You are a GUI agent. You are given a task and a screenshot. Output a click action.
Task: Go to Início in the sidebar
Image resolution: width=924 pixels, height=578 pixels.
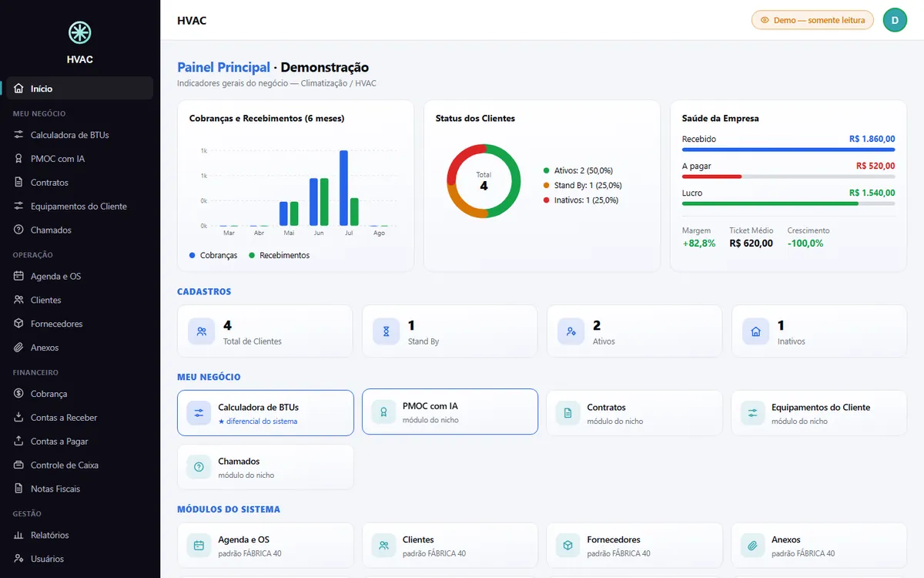coord(80,89)
